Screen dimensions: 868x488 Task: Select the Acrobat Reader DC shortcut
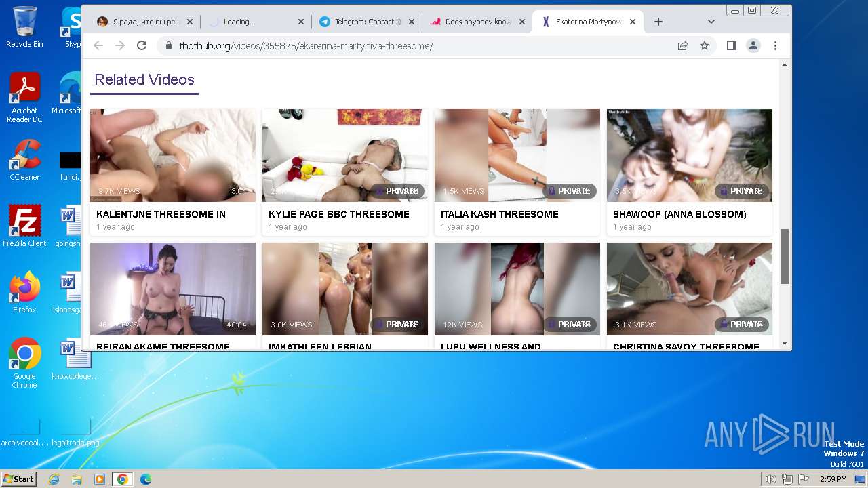[x=24, y=98]
